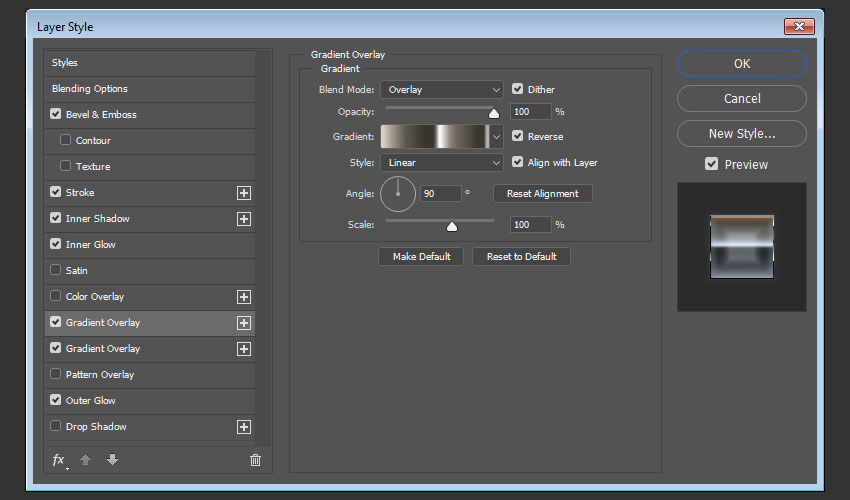
Task: Click the Angle value input field
Action: [x=441, y=194]
